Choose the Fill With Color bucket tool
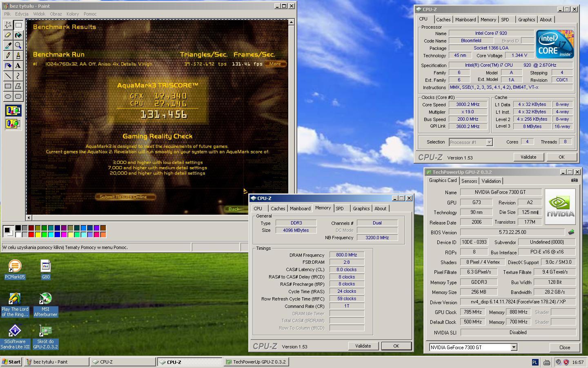The height and width of the screenshot is (368, 588). tap(18, 35)
